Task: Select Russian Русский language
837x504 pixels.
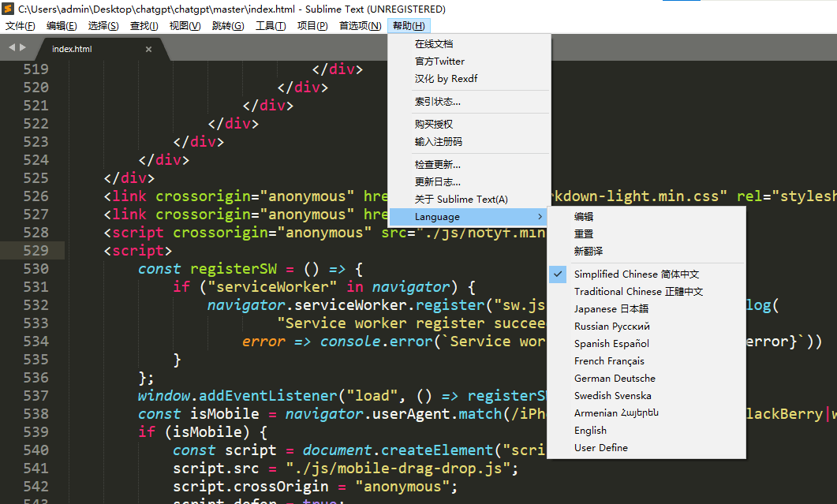Action: 646,327
